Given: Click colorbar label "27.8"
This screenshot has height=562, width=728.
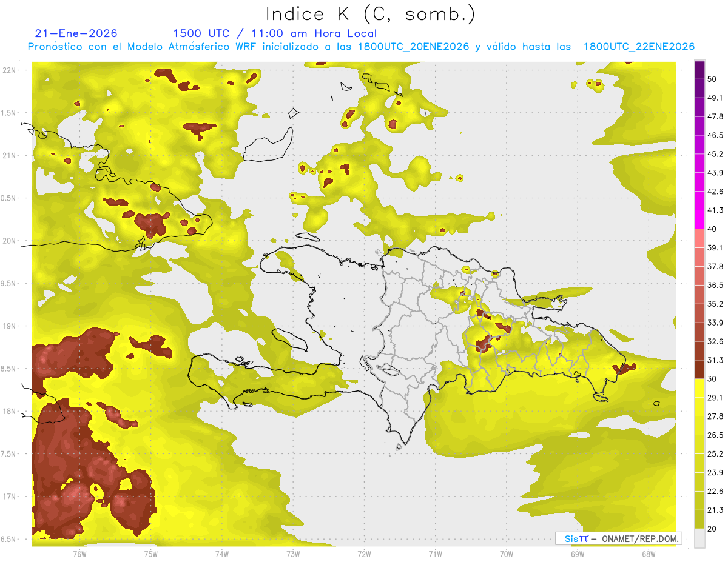Looking at the screenshot, I should tap(715, 416).
